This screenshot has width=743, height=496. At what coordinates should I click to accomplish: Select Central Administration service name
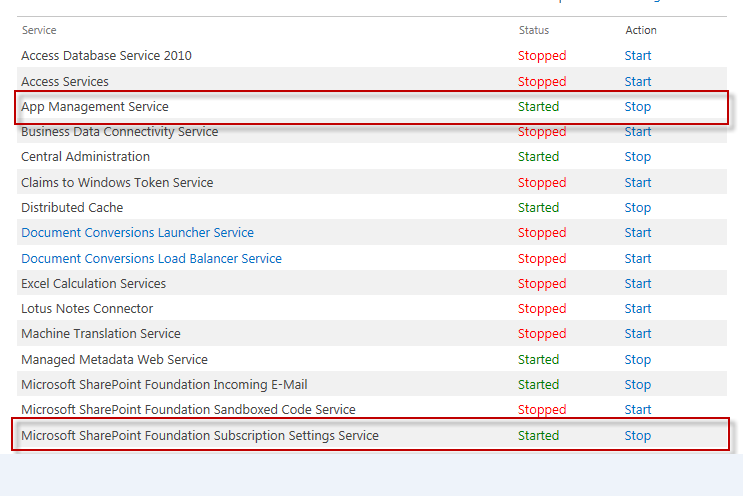coord(85,157)
